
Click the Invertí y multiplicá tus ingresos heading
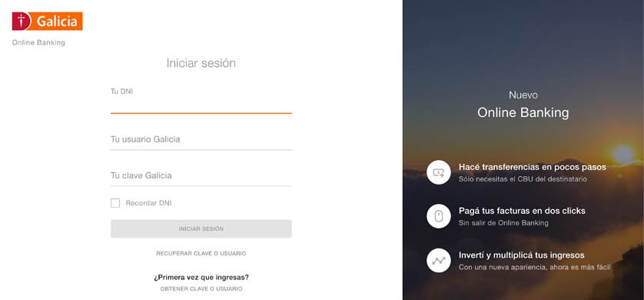[x=522, y=255]
